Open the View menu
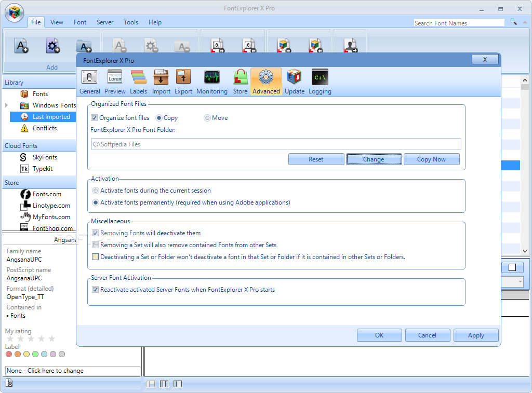The height and width of the screenshot is (393, 532). 57,22
